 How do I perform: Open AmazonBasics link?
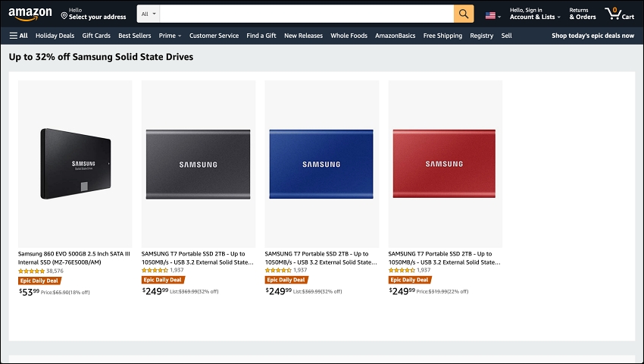[395, 36]
